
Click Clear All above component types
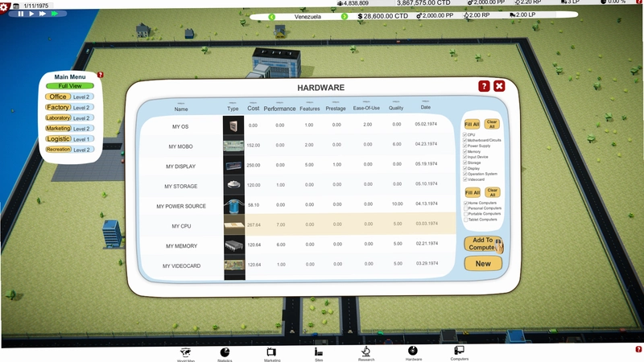coord(492,124)
